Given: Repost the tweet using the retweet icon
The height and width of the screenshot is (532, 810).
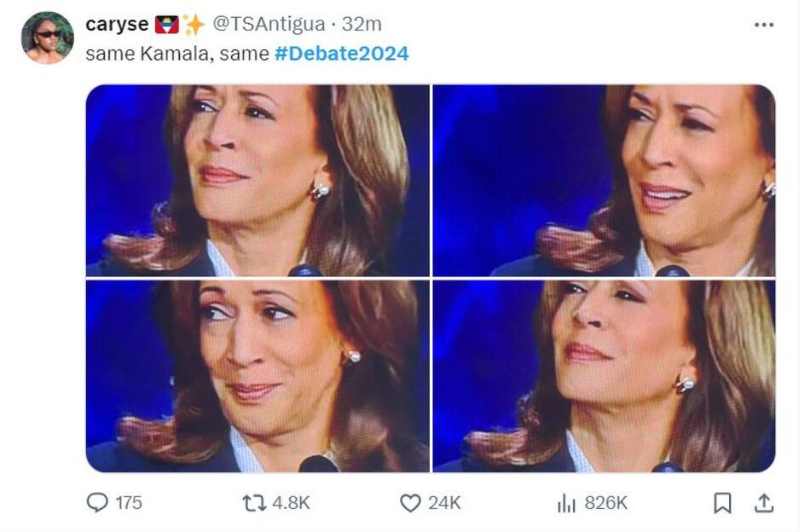Looking at the screenshot, I should pos(255,504).
